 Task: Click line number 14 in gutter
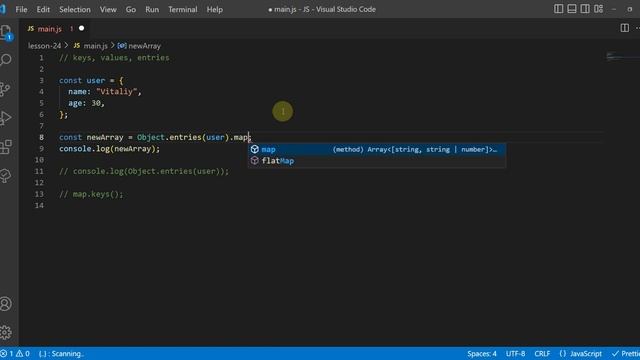39,205
